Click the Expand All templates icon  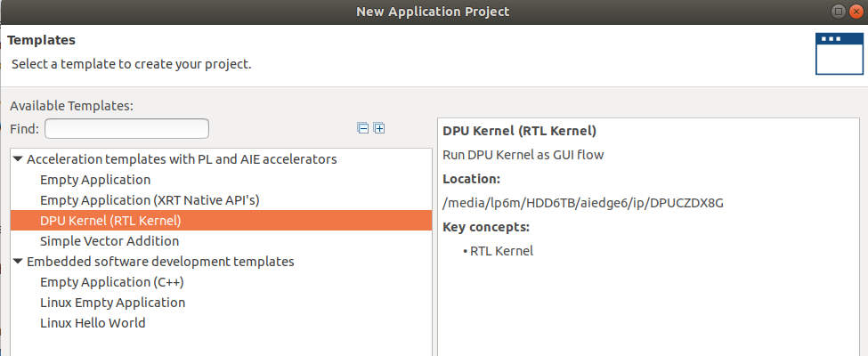[x=379, y=128]
